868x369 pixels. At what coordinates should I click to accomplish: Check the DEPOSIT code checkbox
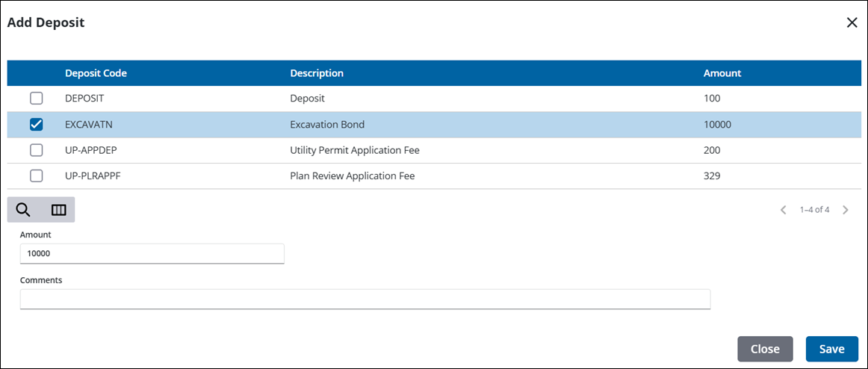tap(36, 99)
